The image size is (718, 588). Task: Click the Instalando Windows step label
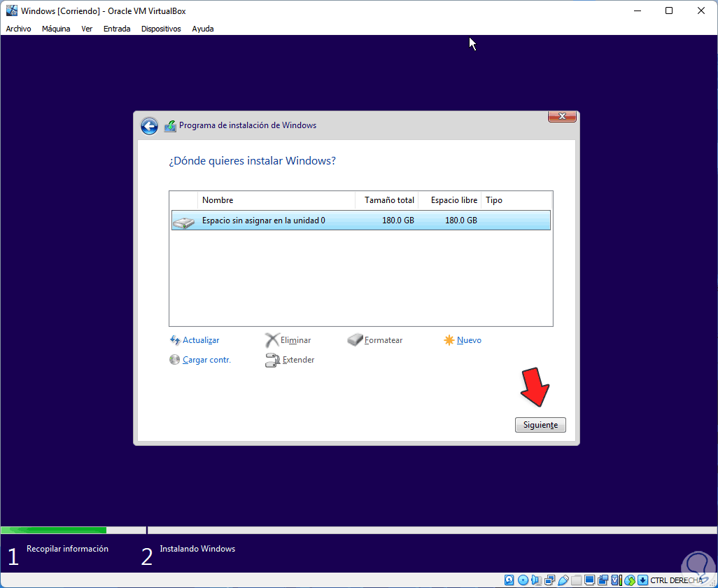coord(197,549)
